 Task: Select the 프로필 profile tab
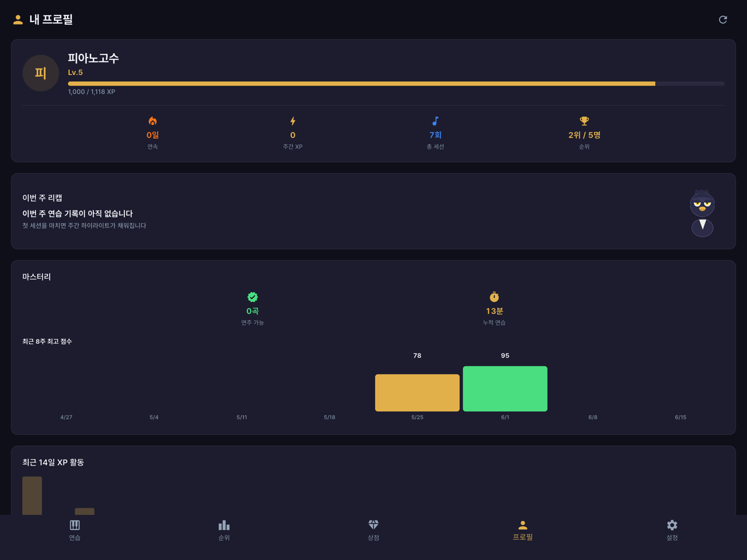click(523, 531)
